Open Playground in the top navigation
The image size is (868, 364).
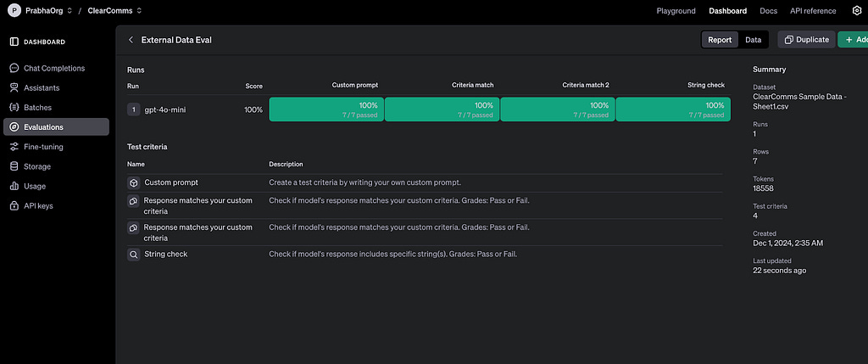(674, 10)
